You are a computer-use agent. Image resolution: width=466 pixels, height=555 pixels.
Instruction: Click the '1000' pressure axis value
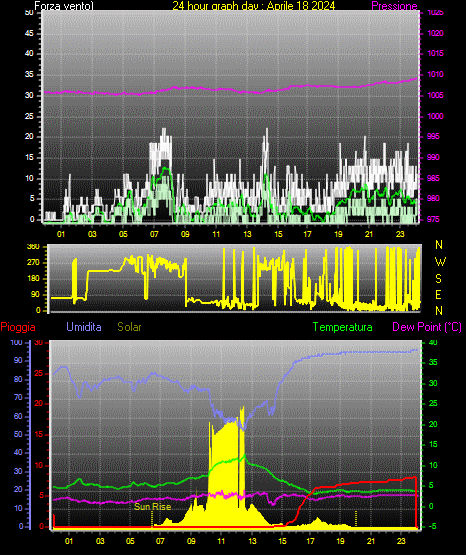tap(435, 116)
